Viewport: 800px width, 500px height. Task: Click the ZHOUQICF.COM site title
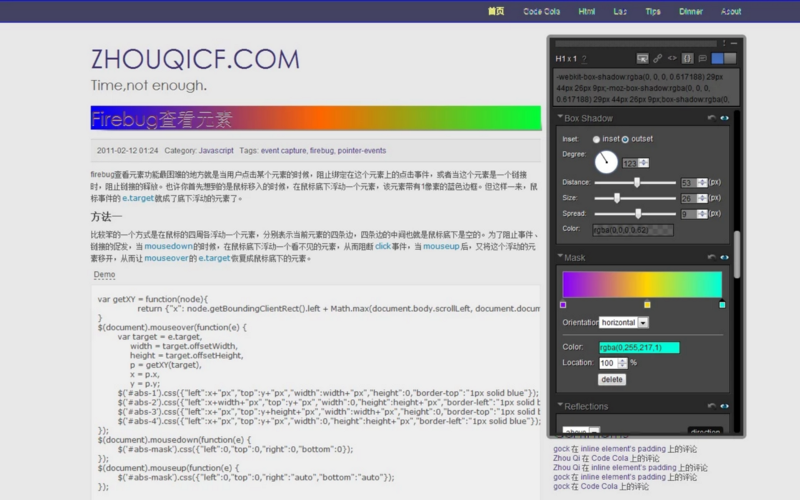[x=195, y=59]
